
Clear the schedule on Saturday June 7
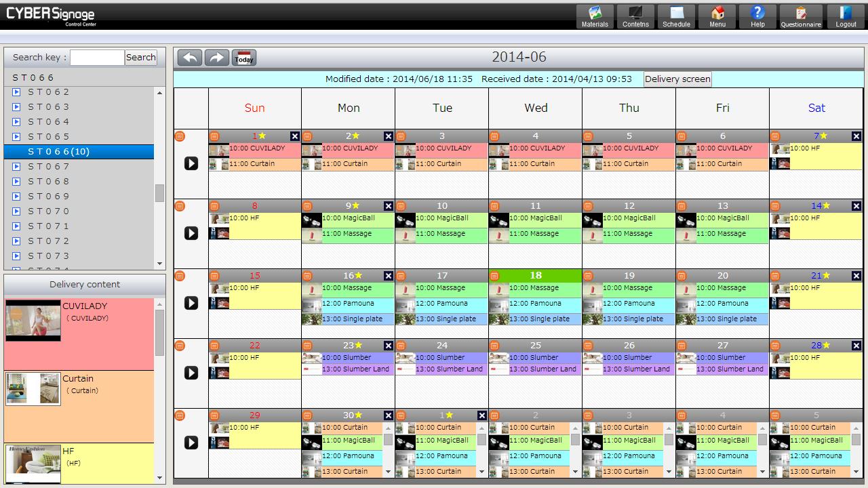[856, 136]
